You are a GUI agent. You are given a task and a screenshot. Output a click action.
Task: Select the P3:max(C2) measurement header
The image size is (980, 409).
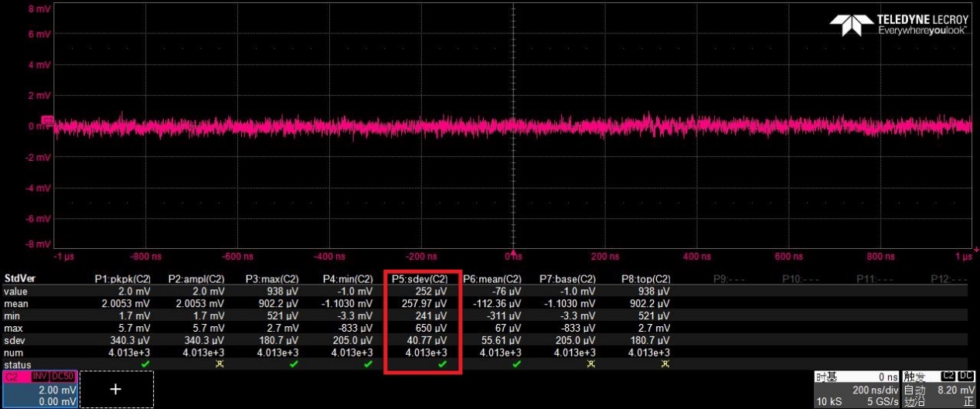[272, 279]
